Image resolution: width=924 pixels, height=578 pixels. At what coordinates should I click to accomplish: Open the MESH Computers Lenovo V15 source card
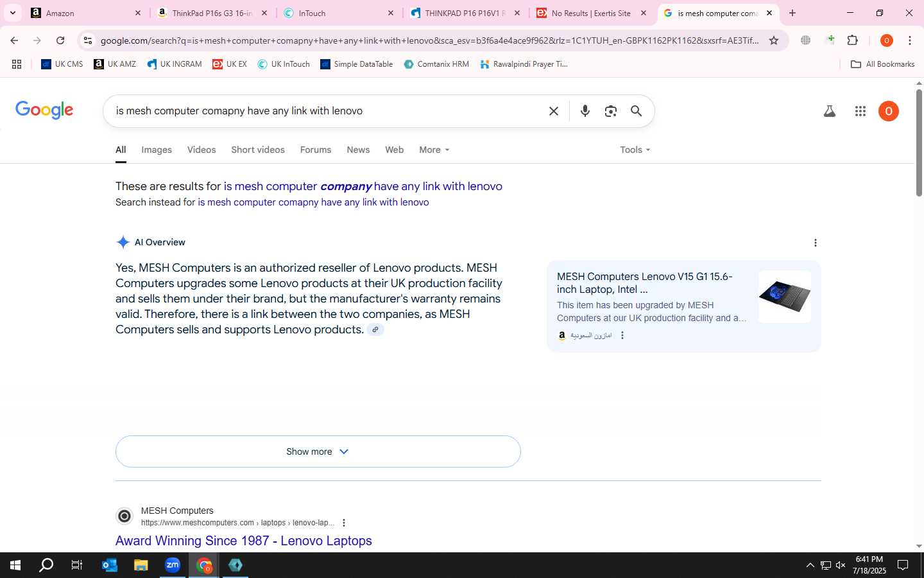pyautogui.click(x=684, y=306)
